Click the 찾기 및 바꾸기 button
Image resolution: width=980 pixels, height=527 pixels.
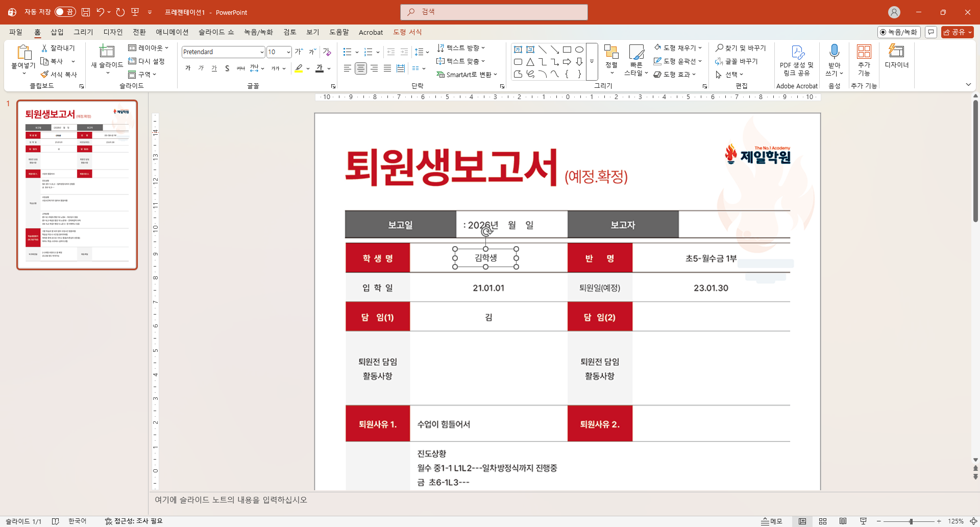coord(741,48)
